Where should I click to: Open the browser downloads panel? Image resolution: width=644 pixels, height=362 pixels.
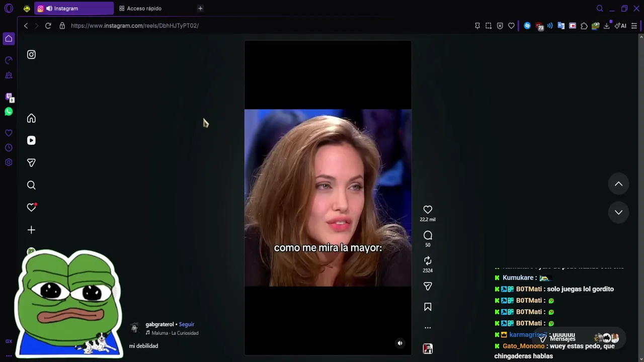pos(607,26)
